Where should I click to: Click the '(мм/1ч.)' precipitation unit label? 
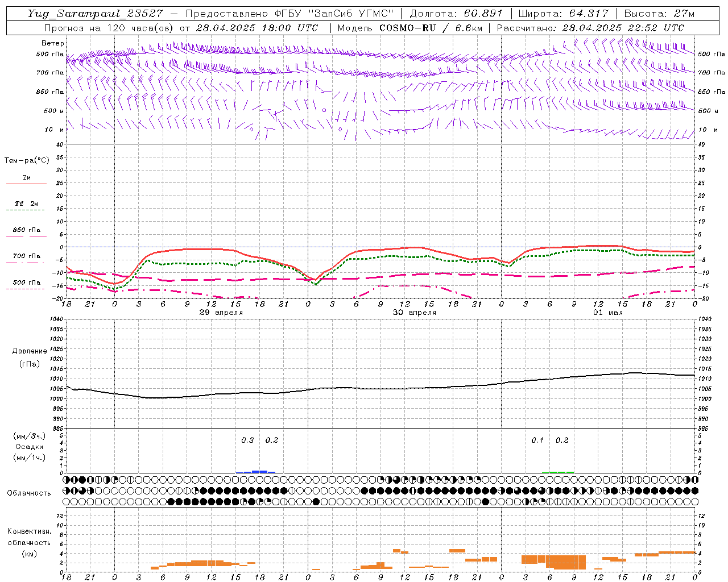[x=30, y=458]
